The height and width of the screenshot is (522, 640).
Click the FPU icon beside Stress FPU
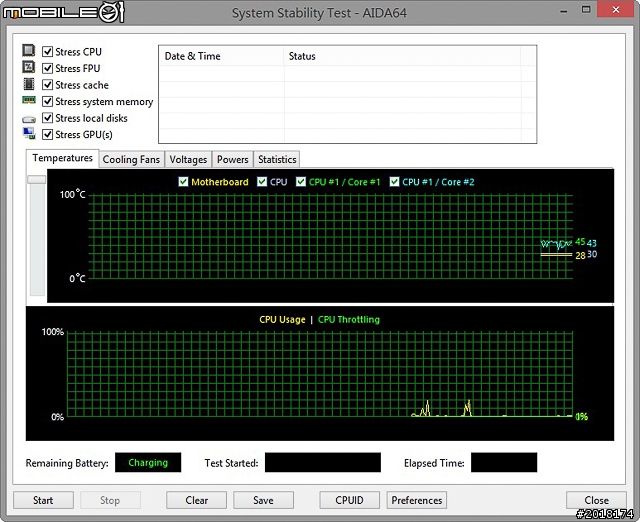(29, 67)
